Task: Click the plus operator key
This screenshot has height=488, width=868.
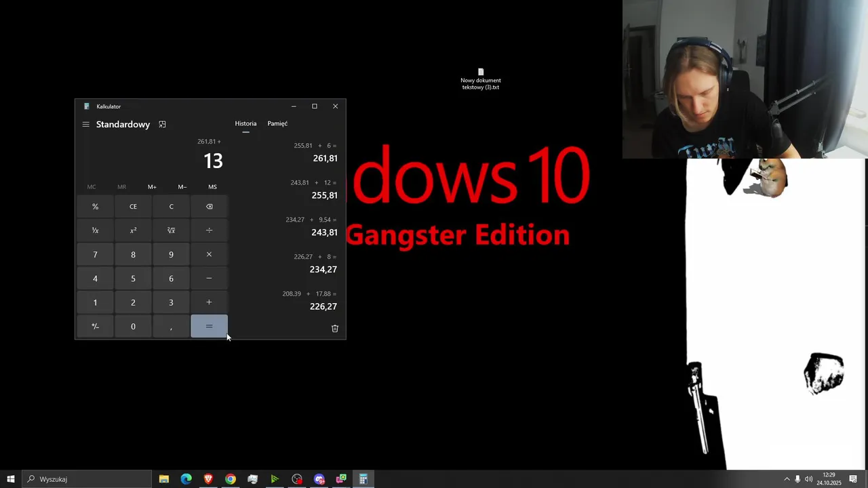Action: 209,302
